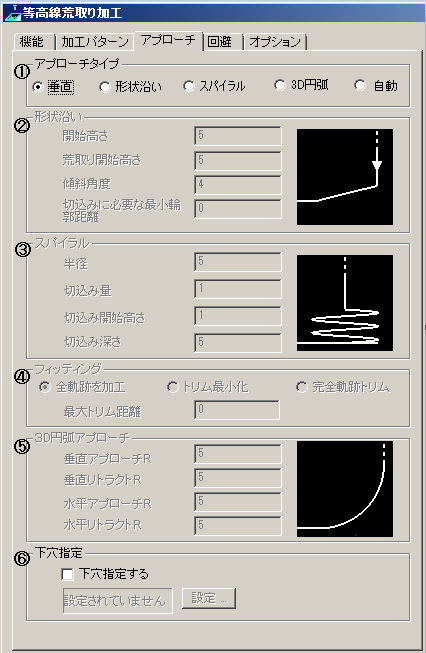Viewport: 426px width, 653px height.
Task: Click the 形状沿い approach preview image
Action: [345, 177]
